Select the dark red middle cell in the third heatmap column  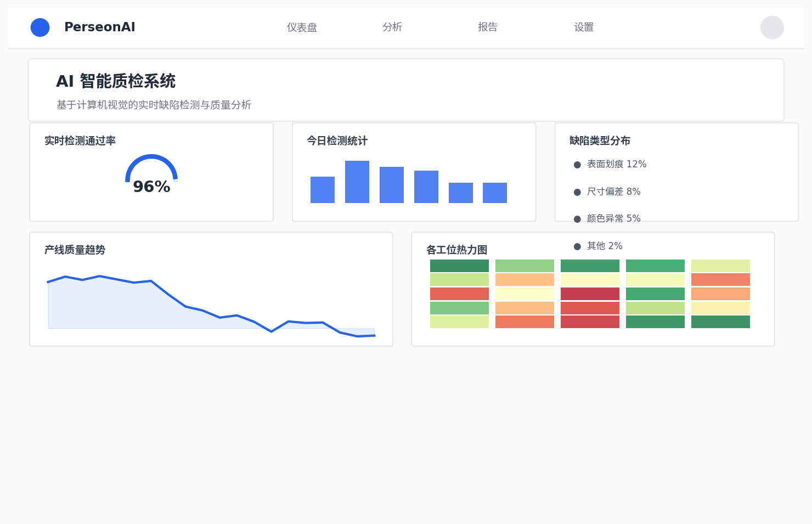[x=590, y=294]
